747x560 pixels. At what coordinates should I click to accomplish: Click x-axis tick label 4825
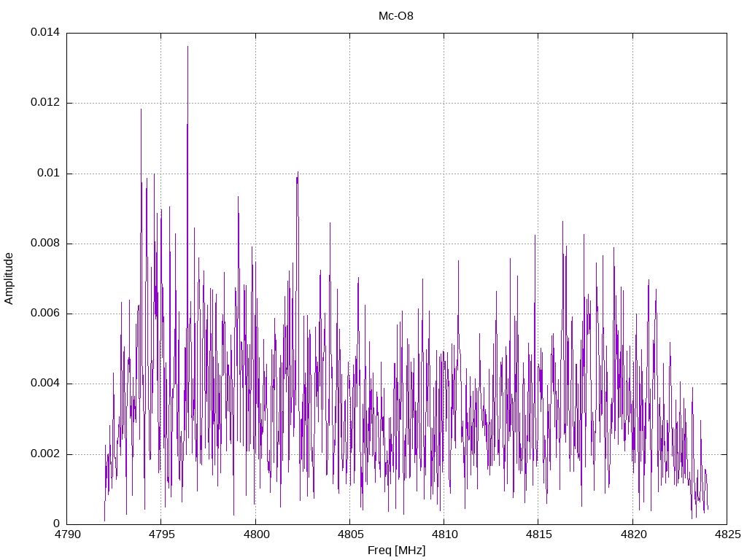[x=727, y=534]
